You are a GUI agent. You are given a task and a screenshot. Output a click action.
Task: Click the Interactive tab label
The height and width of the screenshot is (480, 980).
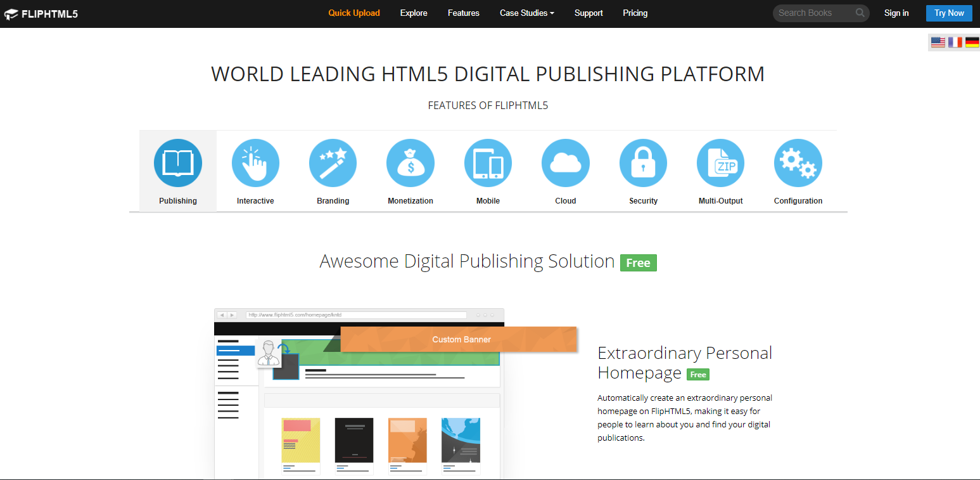click(x=255, y=201)
